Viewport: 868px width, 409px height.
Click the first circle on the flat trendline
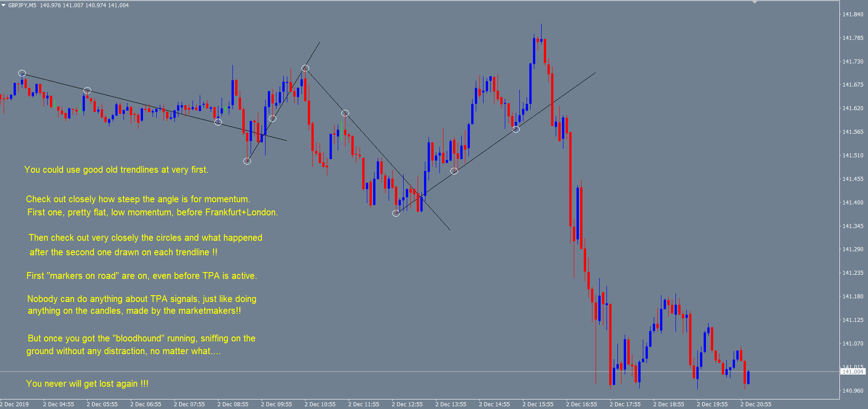(22, 73)
